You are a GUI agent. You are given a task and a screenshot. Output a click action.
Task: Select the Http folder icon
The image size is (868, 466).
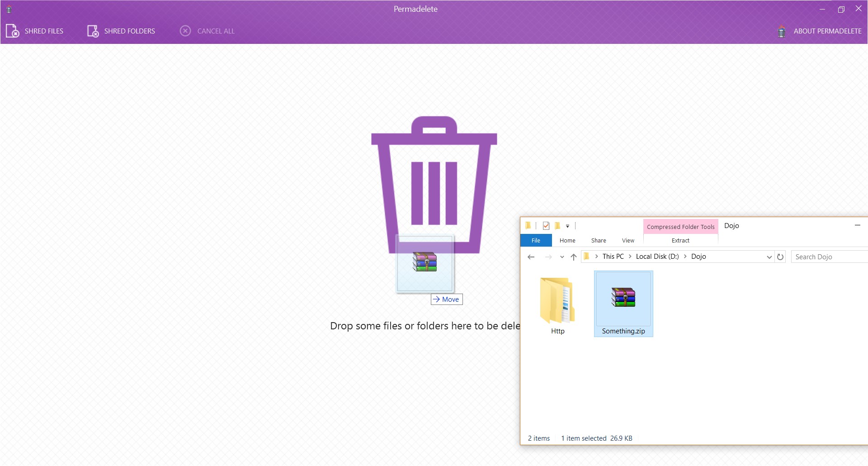pos(557,300)
